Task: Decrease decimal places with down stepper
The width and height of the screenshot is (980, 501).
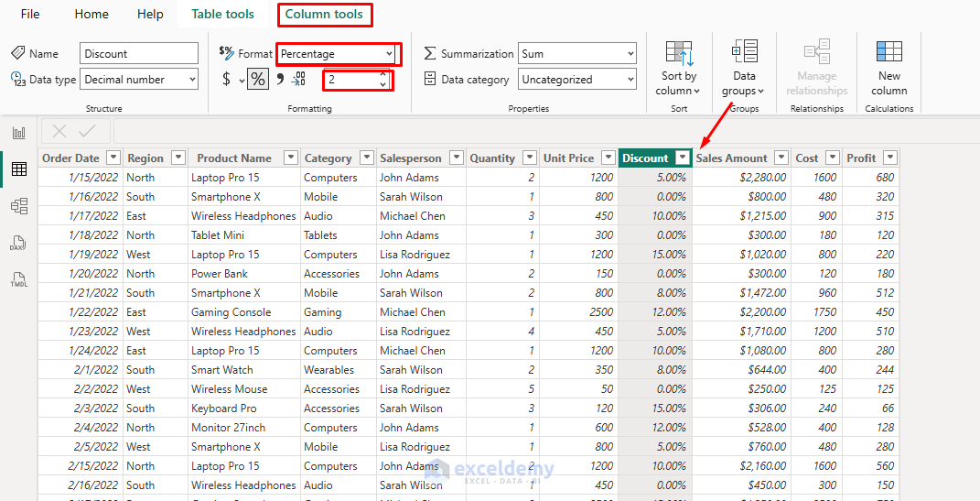Action: coord(382,84)
